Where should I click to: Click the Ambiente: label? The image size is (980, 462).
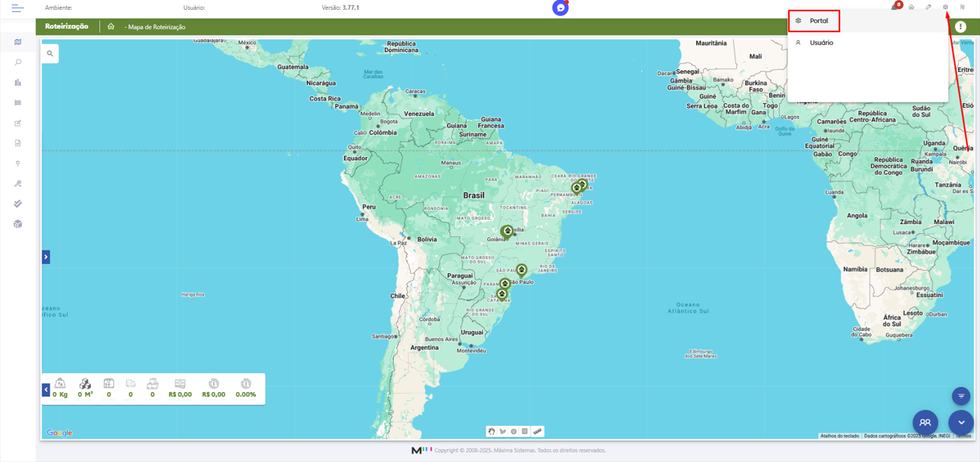[x=59, y=8]
